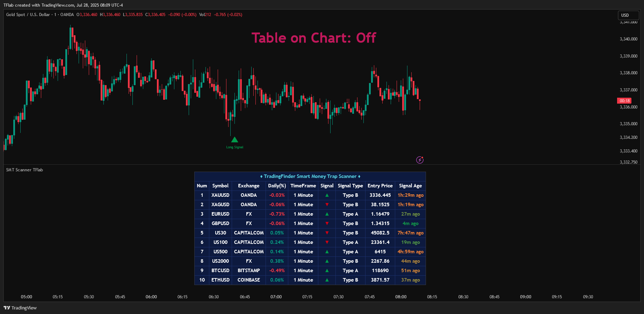This screenshot has height=314, width=644.
Task: Click the Signal Type column header
Action: click(350, 186)
